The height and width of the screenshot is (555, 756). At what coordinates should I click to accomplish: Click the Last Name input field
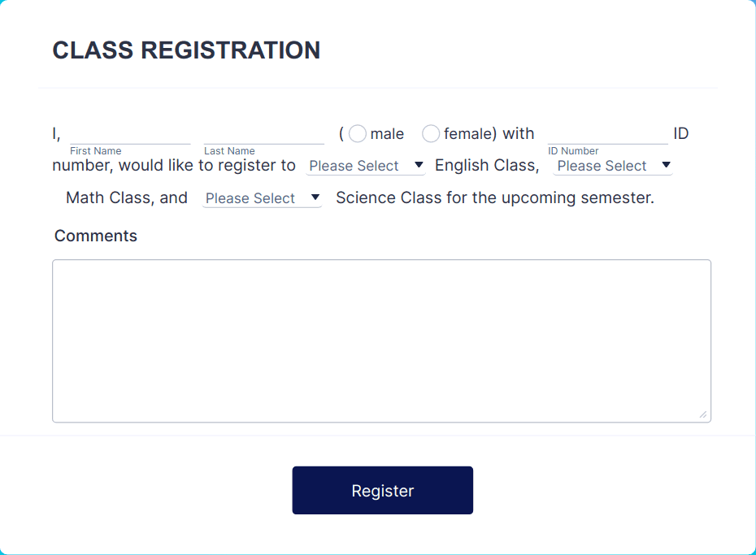coord(263,137)
